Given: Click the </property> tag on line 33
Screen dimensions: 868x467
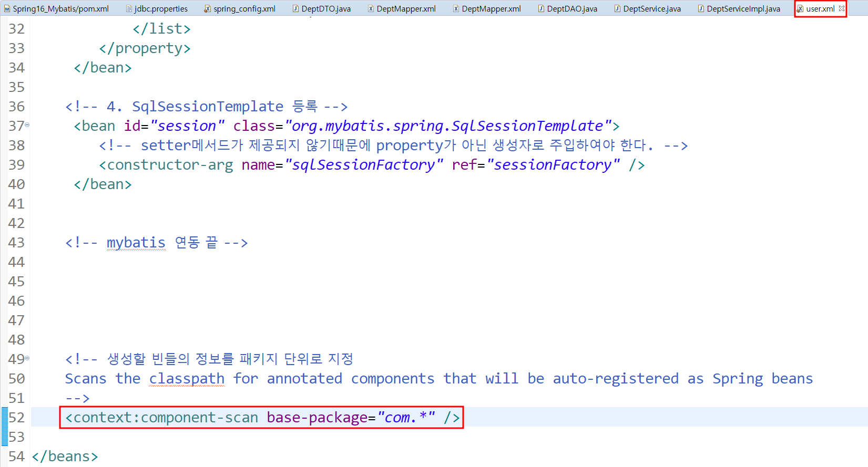Looking at the screenshot, I should coord(145,48).
